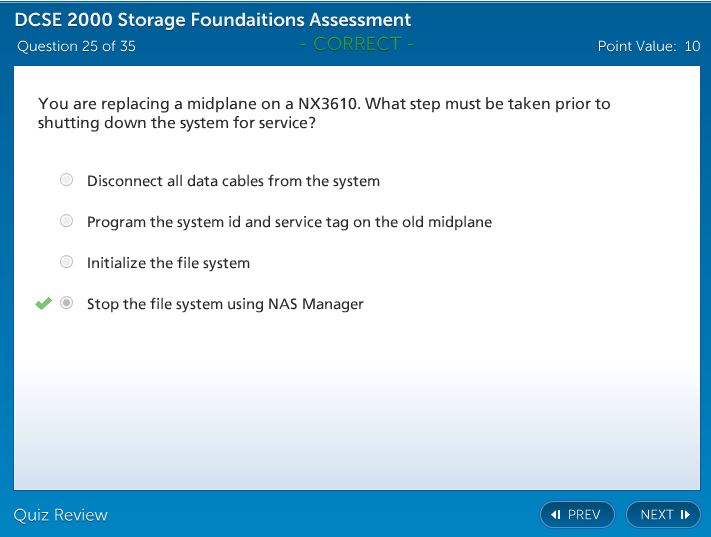
Task: Click the green checkmark icon beside the answer
Action: pyautogui.click(x=42, y=303)
